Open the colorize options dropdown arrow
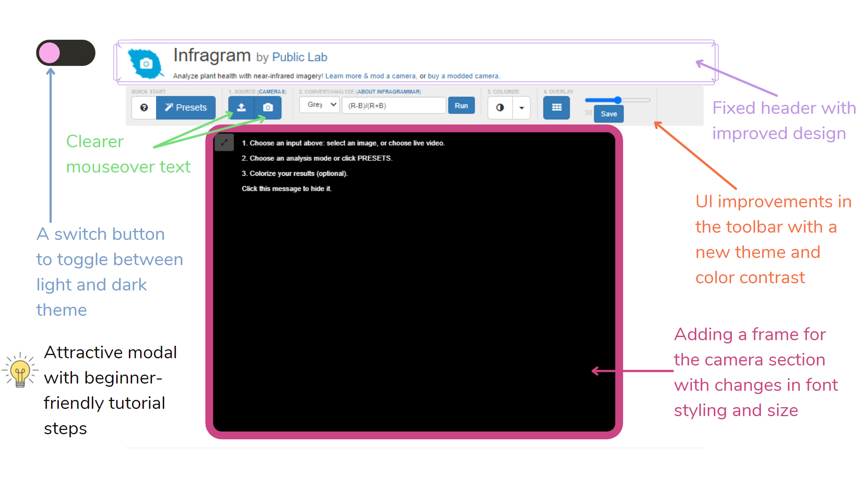This screenshot has height=488, width=868. [x=521, y=108]
